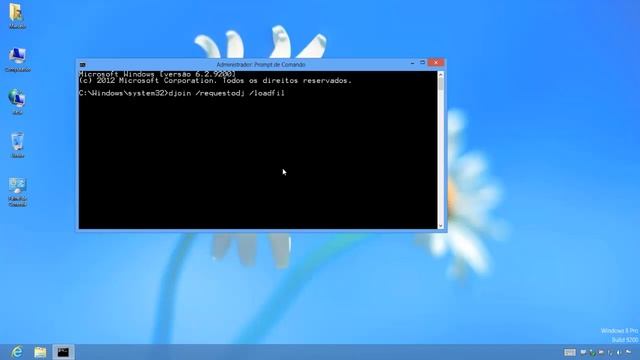Open the Rede network desktop icon

point(17,102)
